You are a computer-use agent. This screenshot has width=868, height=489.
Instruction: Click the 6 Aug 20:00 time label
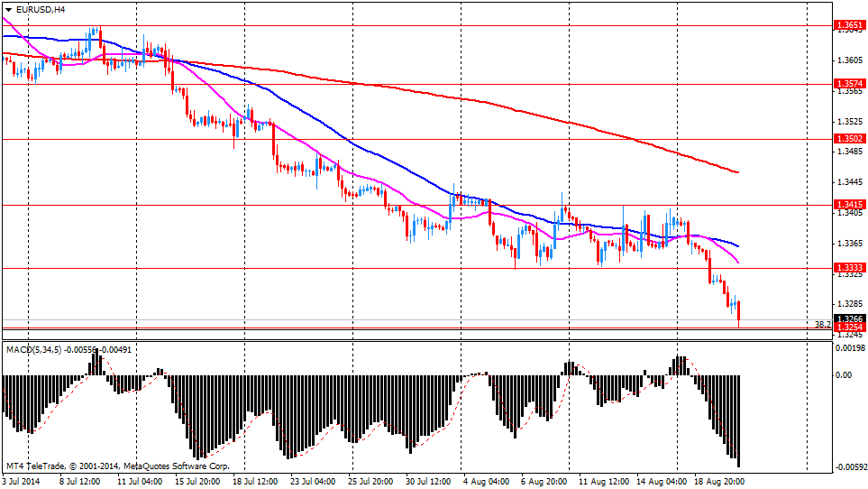[544, 481]
